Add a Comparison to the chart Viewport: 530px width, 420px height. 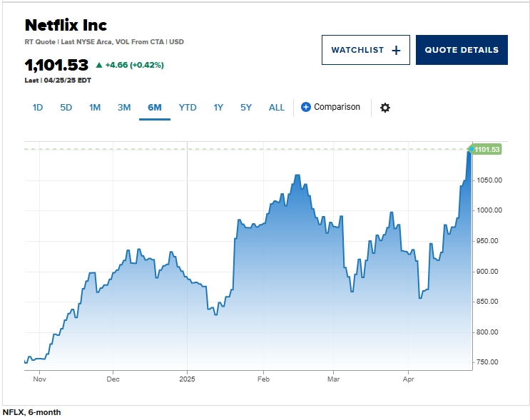pyautogui.click(x=330, y=107)
